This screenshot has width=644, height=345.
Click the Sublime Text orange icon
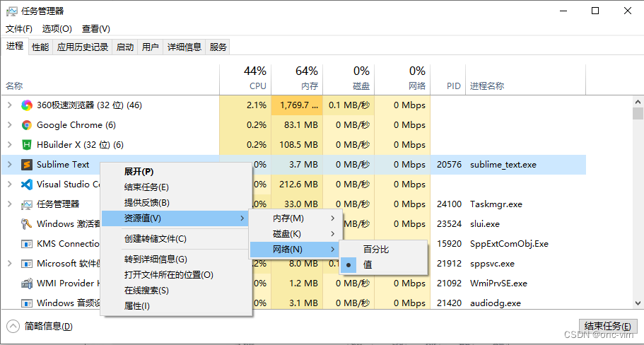click(27, 165)
